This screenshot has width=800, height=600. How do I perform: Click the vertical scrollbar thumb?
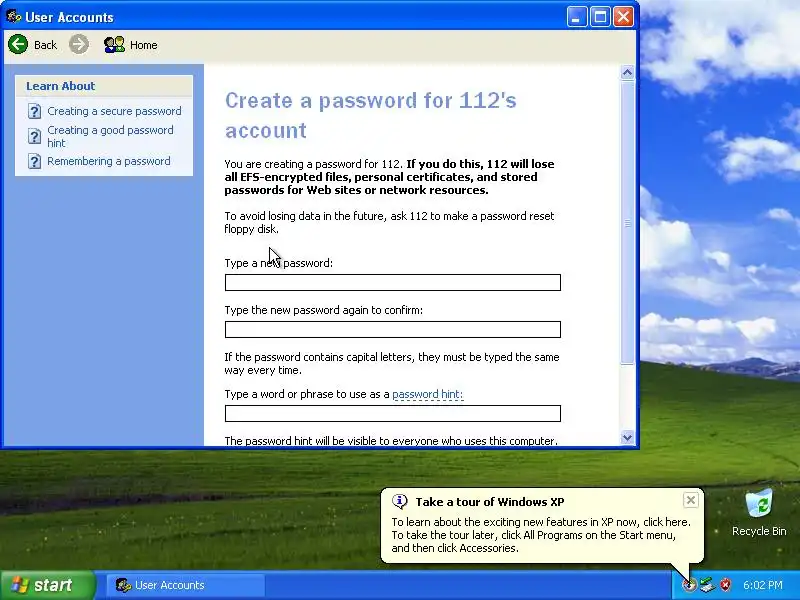627,222
